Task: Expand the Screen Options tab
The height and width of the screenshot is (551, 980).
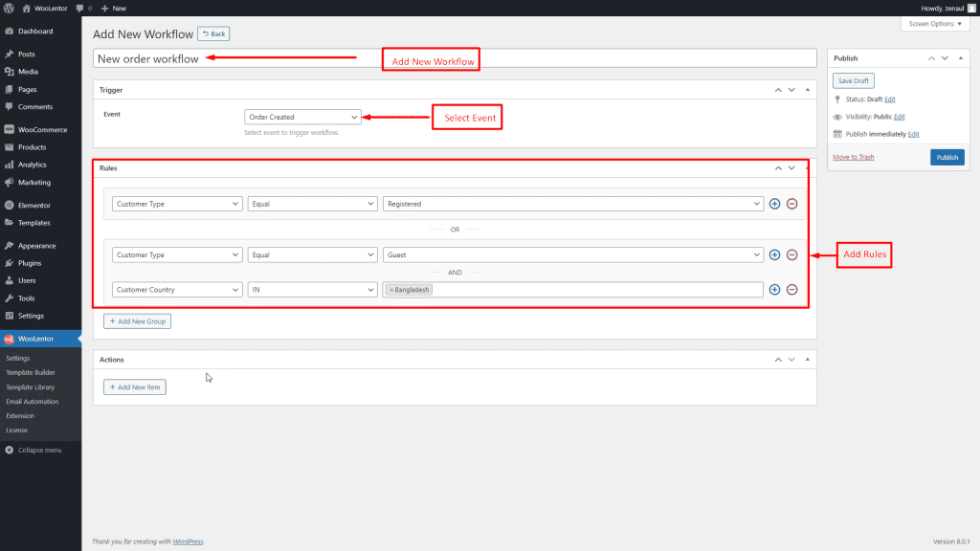Action: click(x=934, y=23)
